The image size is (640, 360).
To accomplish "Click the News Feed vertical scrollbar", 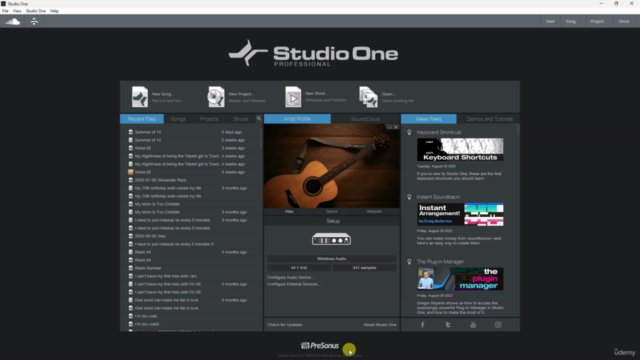I will coord(518,131).
